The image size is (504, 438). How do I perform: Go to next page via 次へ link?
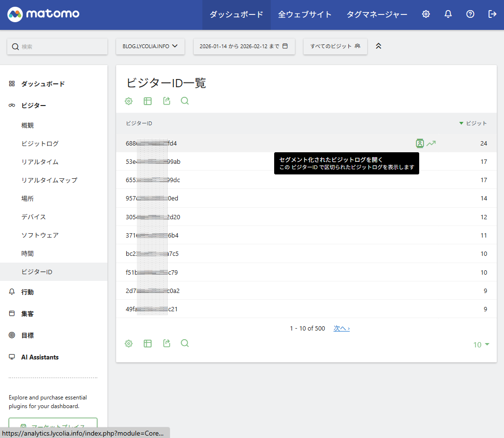(341, 328)
